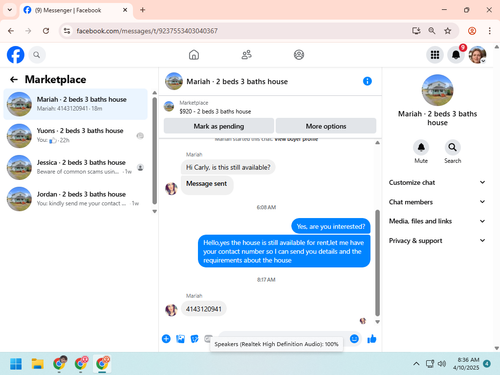Open the Facebook logo home link
The image size is (500, 375).
[16, 55]
